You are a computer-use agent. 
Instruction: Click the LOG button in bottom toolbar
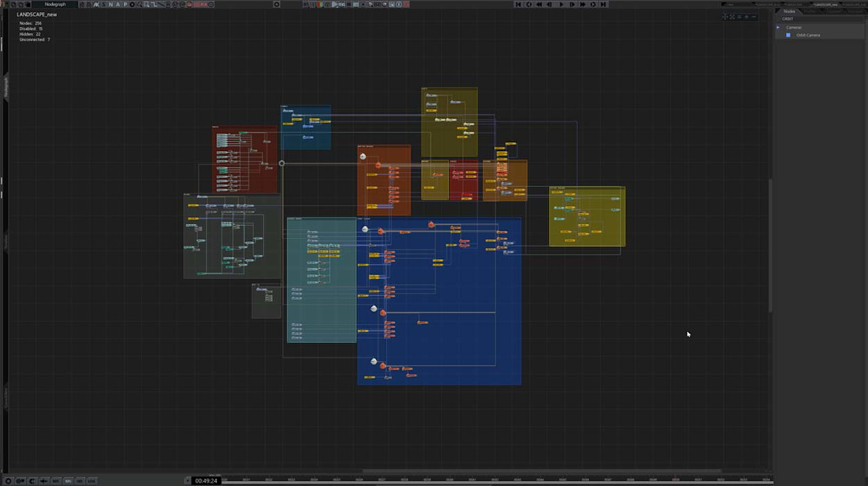pyautogui.click(x=92, y=481)
